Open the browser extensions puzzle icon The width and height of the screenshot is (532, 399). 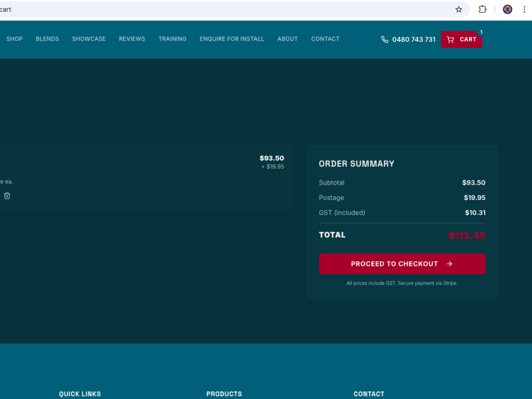click(x=482, y=10)
